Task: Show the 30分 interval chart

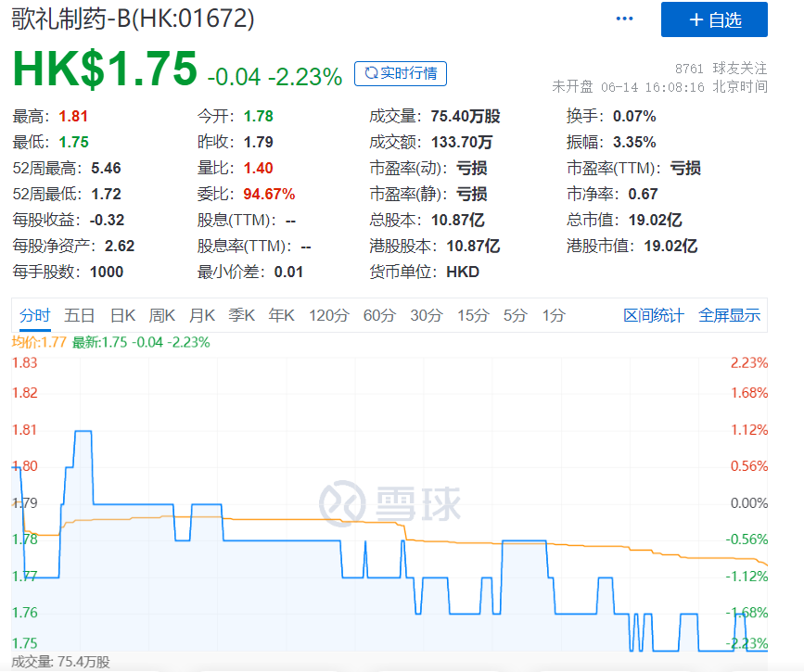Action: pos(426,315)
